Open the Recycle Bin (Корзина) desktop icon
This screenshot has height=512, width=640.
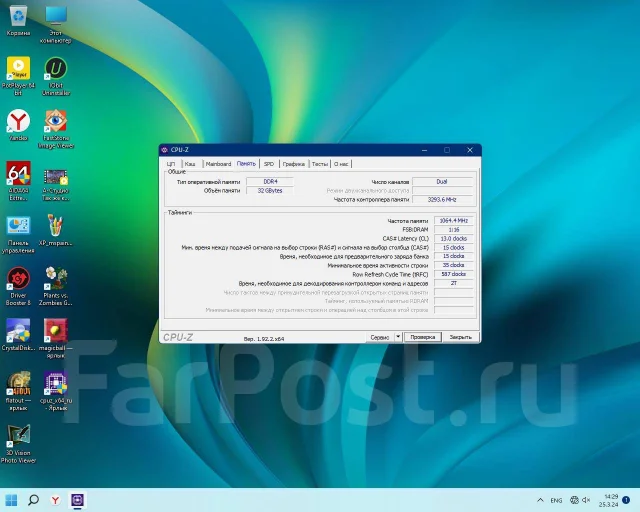(x=18, y=20)
